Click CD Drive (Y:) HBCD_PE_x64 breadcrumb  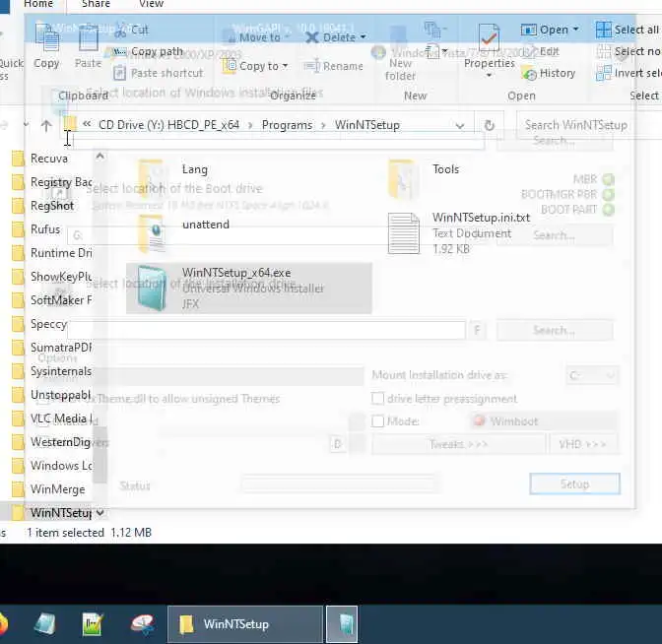(168, 125)
